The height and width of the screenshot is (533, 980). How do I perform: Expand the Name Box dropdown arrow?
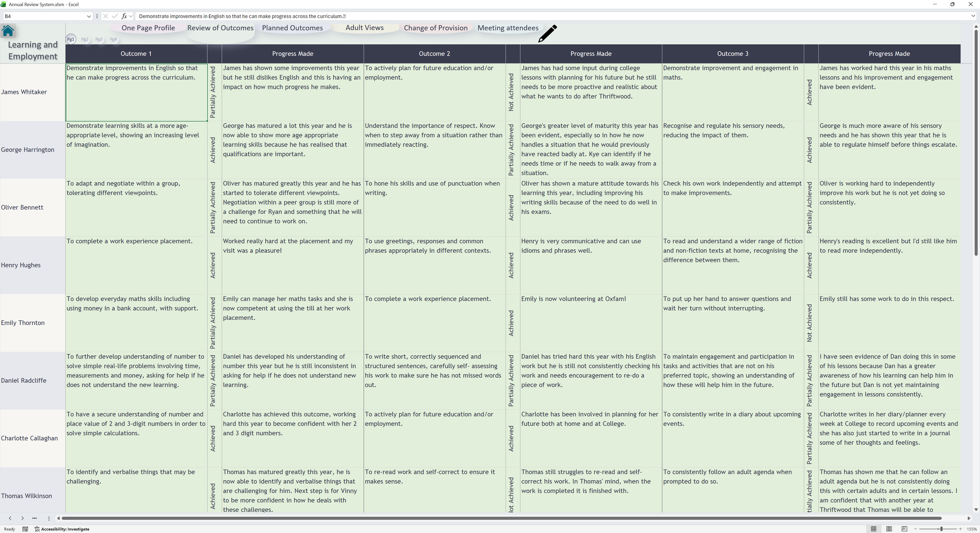(89, 16)
